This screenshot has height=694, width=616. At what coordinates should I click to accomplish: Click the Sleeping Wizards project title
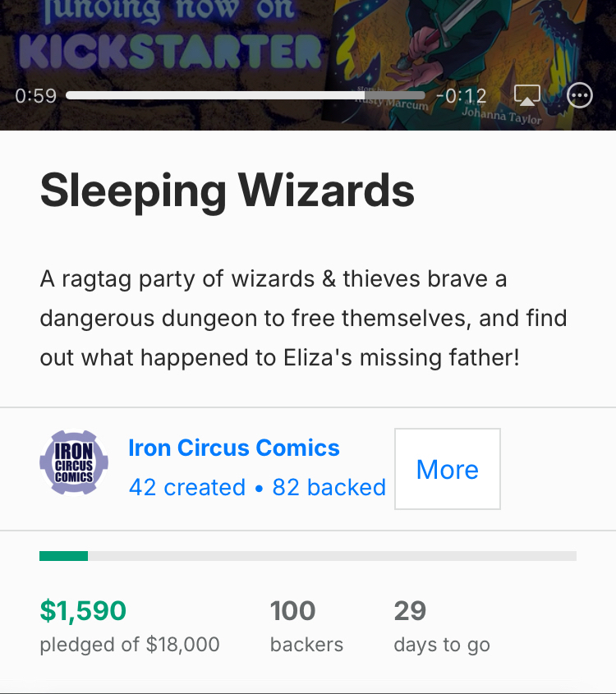(x=227, y=190)
